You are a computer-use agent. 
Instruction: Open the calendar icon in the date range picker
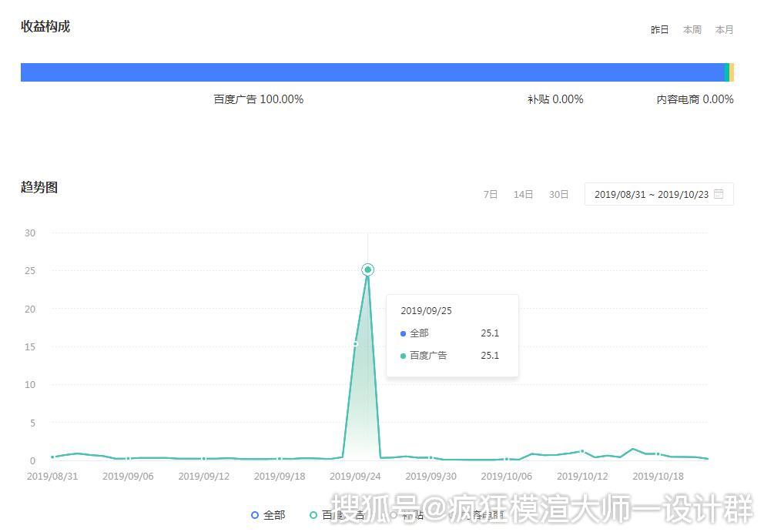tap(719, 194)
